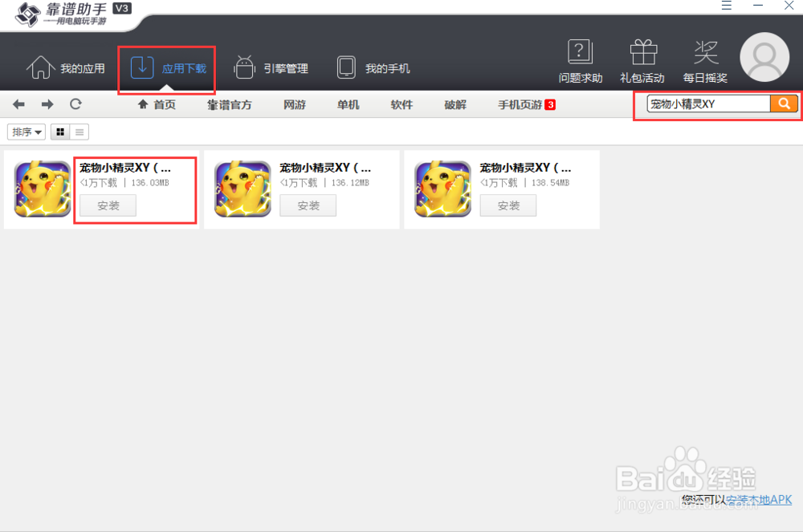This screenshot has height=532, width=803.
Task: Open icon of the 138.54MB game
Action: point(443,189)
